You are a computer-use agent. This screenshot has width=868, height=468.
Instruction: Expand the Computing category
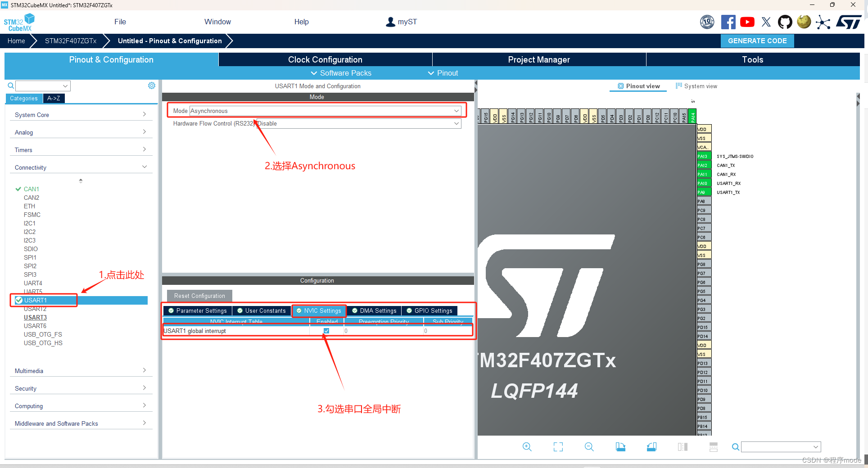pos(81,406)
